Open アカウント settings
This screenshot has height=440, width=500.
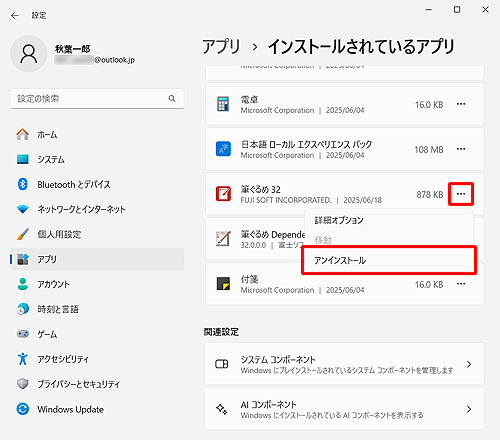click(x=97, y=284)
